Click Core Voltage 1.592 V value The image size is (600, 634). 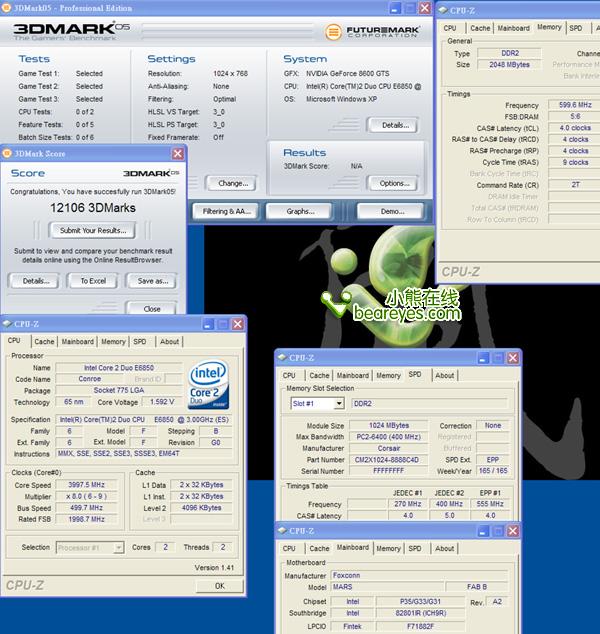click(x=162, y=402)
